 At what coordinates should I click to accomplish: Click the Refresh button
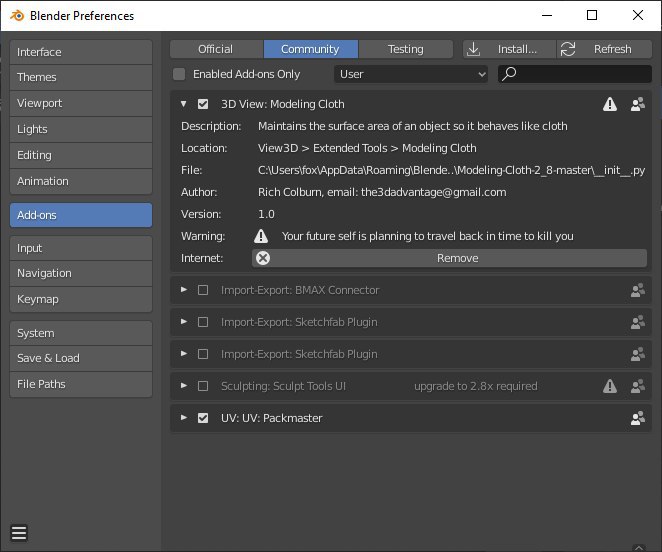(604, 49)
